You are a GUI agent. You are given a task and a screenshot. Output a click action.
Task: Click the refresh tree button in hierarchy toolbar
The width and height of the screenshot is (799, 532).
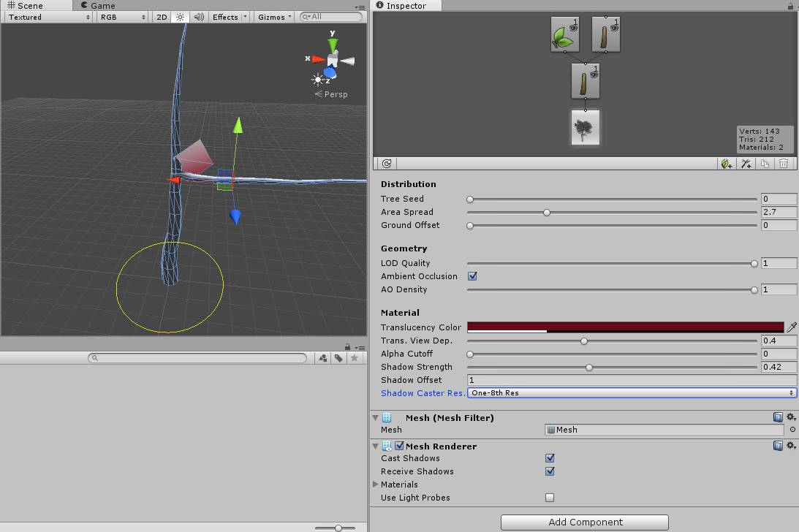(387, 164)
